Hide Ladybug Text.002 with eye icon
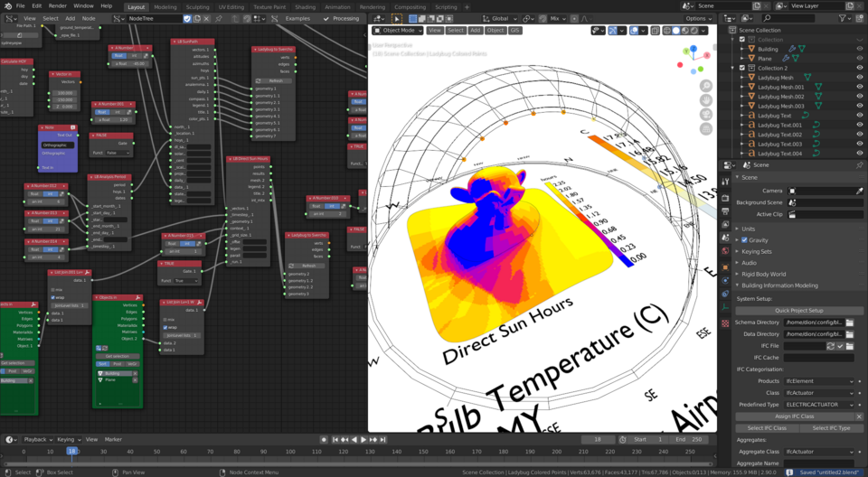 tap(860, 135)
